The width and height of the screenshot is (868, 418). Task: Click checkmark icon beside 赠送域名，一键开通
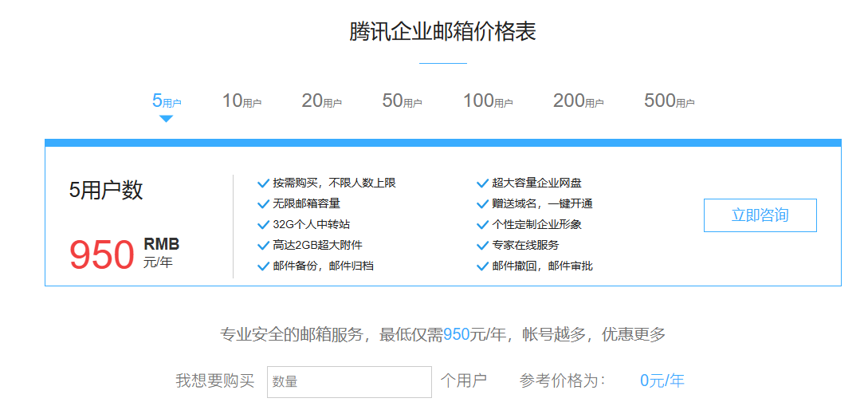click(482, 204)
